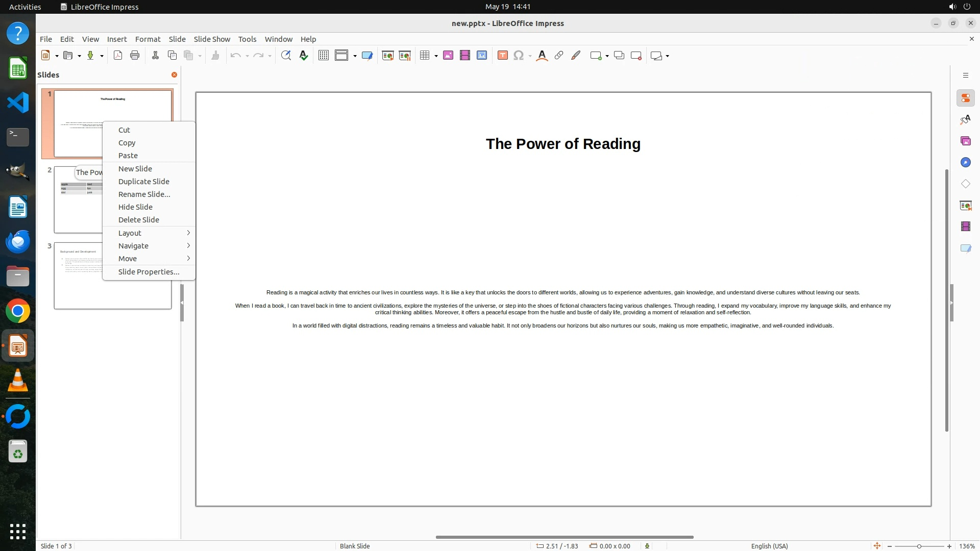Viewport: 980px width, 551px height.
Task: Close the Slides panel
Action: point(174,74)
